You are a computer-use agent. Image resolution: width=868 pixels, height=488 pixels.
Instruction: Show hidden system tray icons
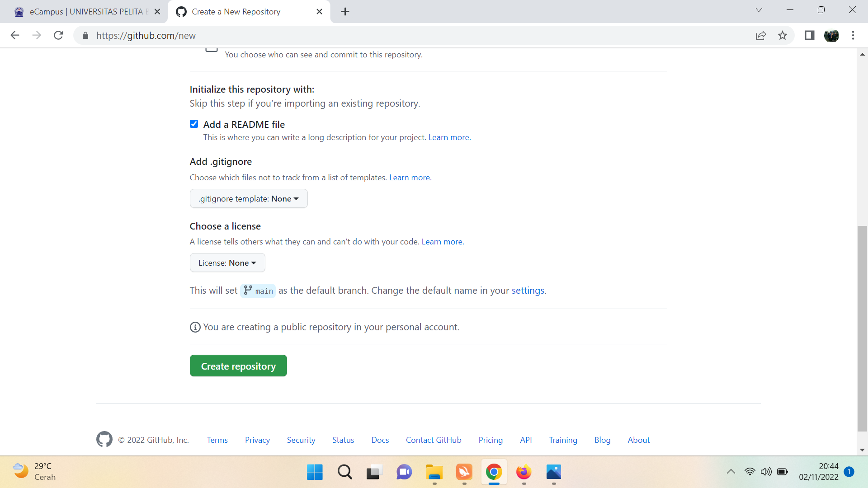[x=731, y=472]
